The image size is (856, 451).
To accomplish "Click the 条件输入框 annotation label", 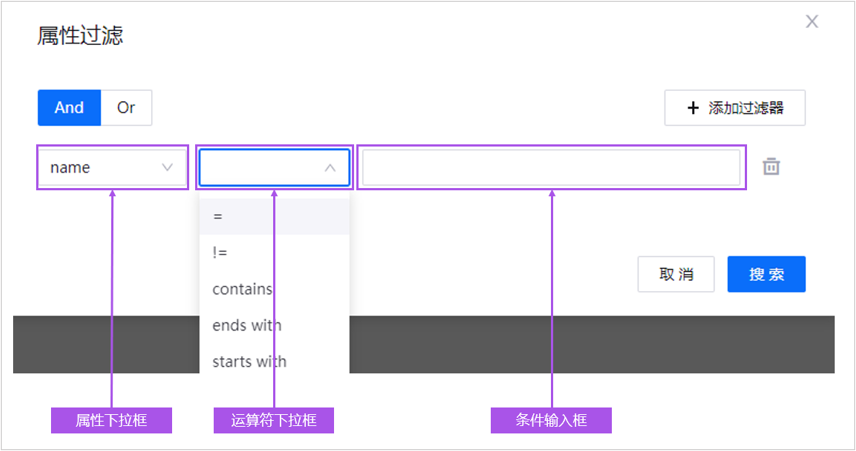I will pyautogui.click(x=551, y=420).
